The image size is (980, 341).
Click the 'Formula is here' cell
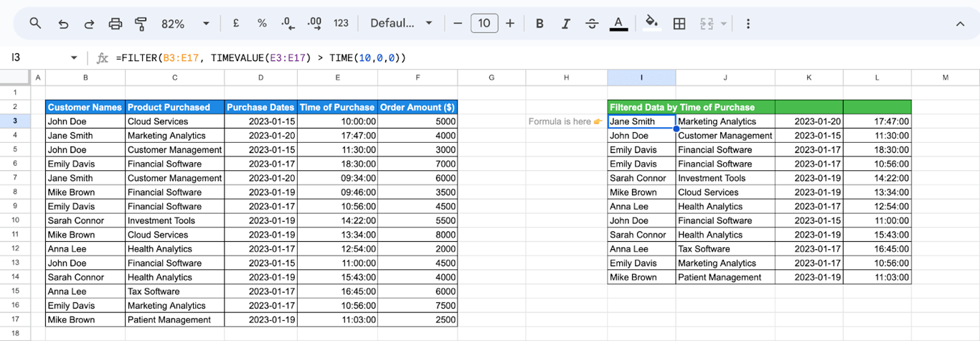click(566, 121)
